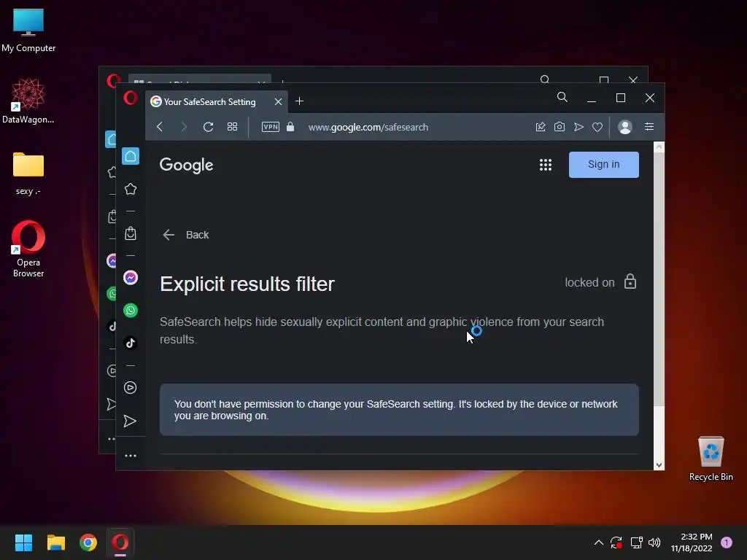Open TikTok in the sidebar
Image resolution: width=747 pixels, height=560 pixels.
[x=131, y=343]
